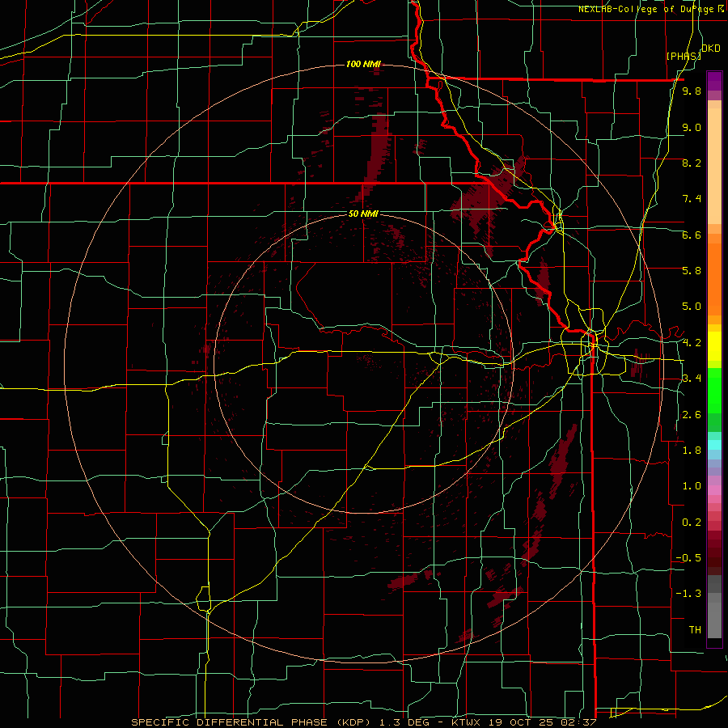Click the pink band of the color bar
This screenshot has width=728, height=728.
click(714, 490)
